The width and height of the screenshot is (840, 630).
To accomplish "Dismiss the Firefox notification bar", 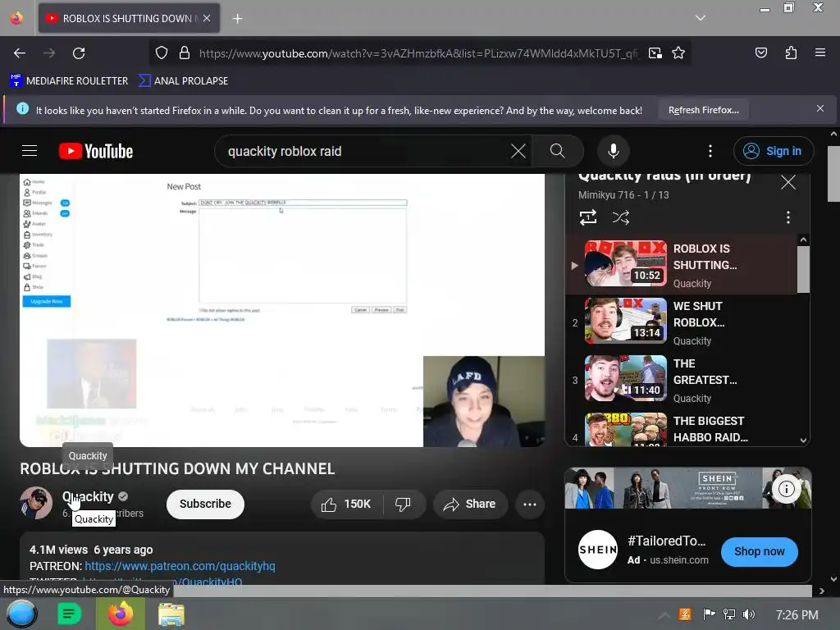I will point(819,109).
